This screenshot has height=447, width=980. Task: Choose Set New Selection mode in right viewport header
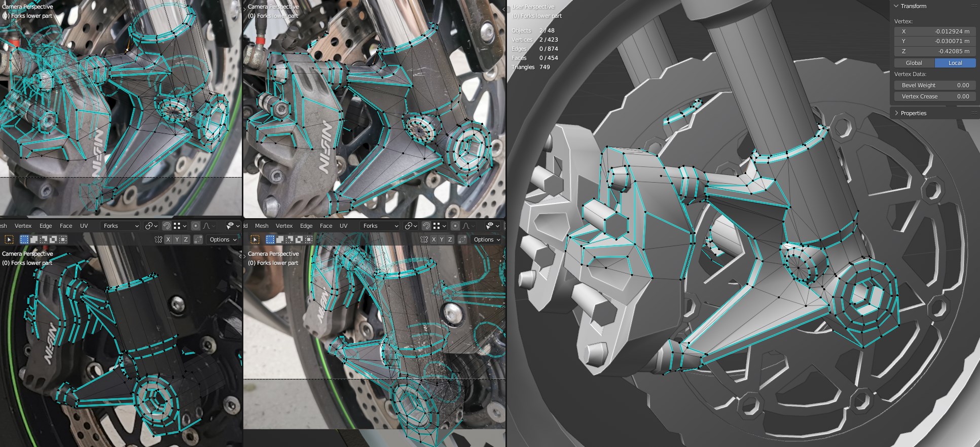[x=270, y=239]
